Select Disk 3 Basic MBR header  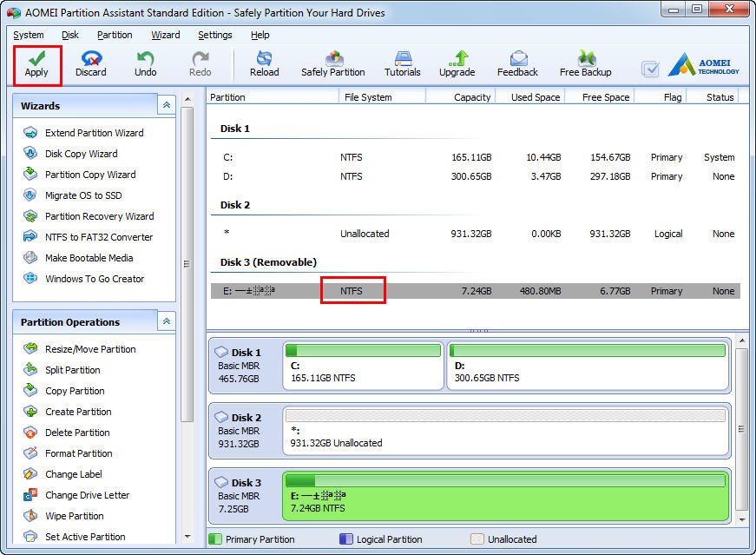[246, 496]
